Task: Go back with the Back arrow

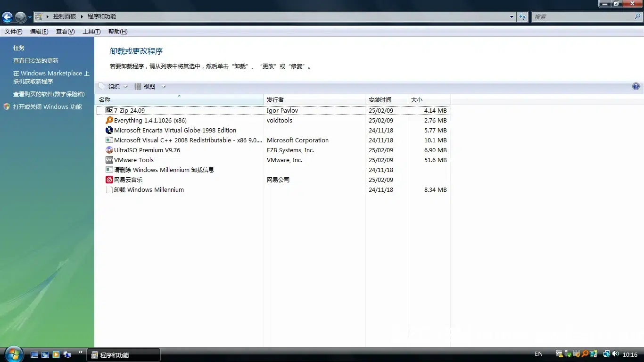Action: pyautogui.click(x=7, y=17)
